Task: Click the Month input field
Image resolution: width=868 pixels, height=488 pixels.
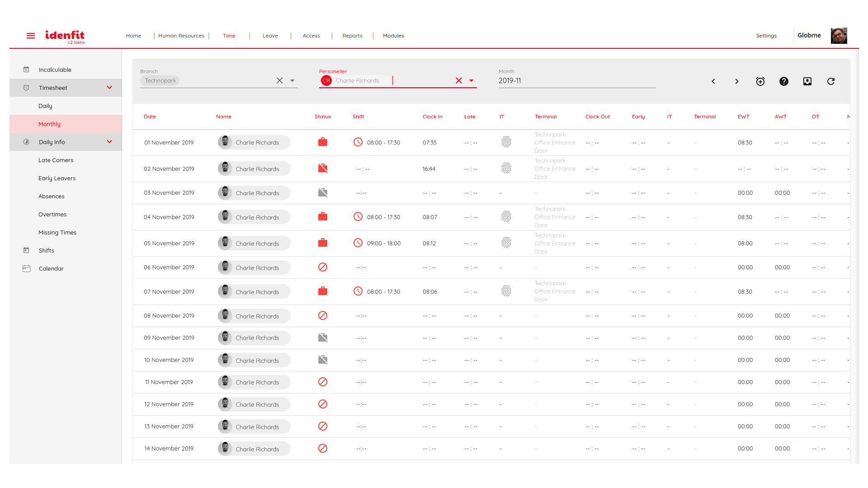Action: click(576, 81)
